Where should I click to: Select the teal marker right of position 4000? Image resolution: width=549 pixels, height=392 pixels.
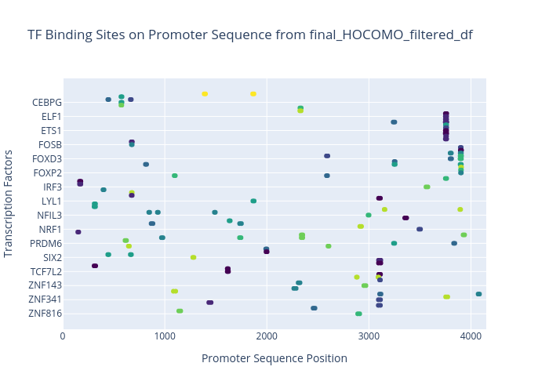tap(478, 294)
